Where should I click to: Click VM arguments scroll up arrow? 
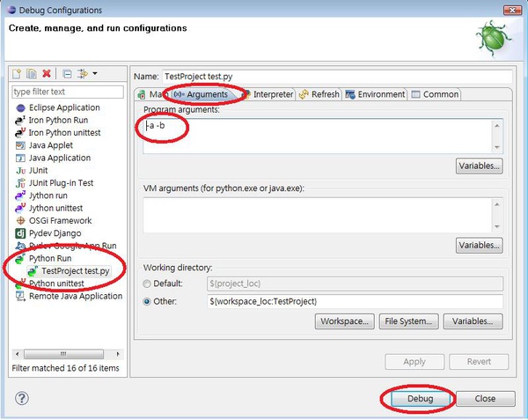497,205
